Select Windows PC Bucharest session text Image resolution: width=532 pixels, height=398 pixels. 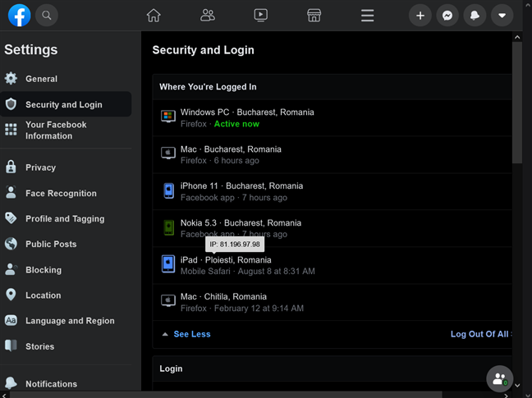tap(247, 112)
